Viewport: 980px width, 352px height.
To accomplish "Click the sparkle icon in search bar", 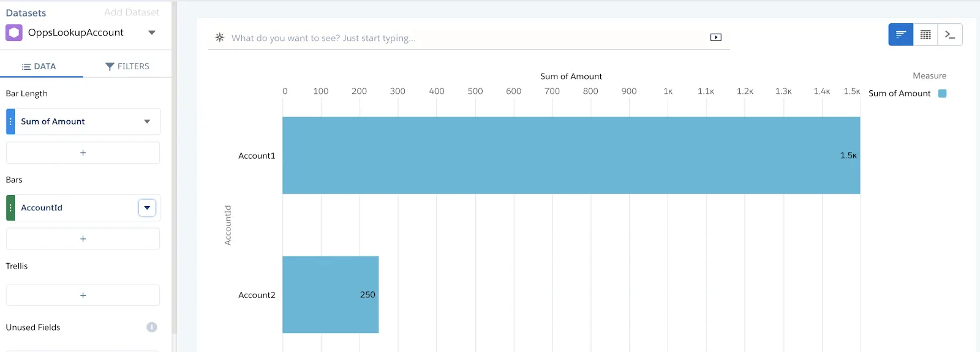I will (220, 37).
